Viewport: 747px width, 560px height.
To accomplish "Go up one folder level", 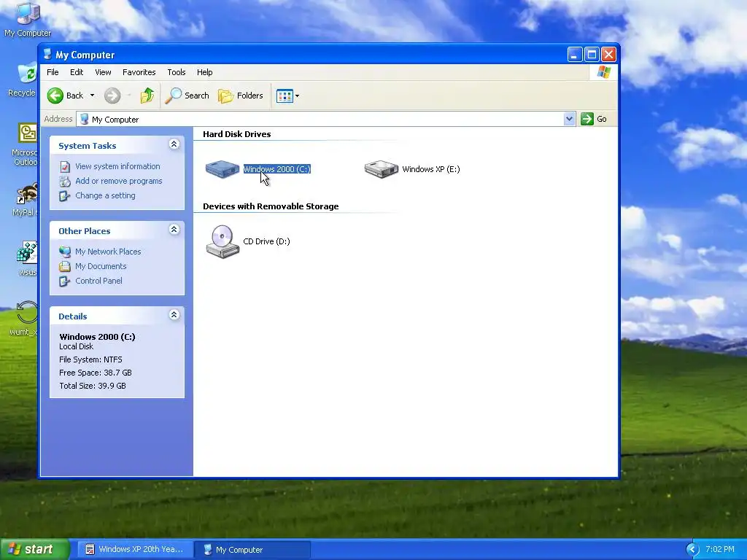I will [x=147, y=96].
